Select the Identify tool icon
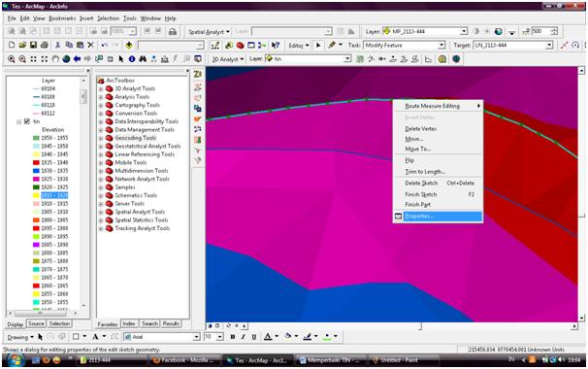The image size is (588, 369). click(x=132, y=59)
